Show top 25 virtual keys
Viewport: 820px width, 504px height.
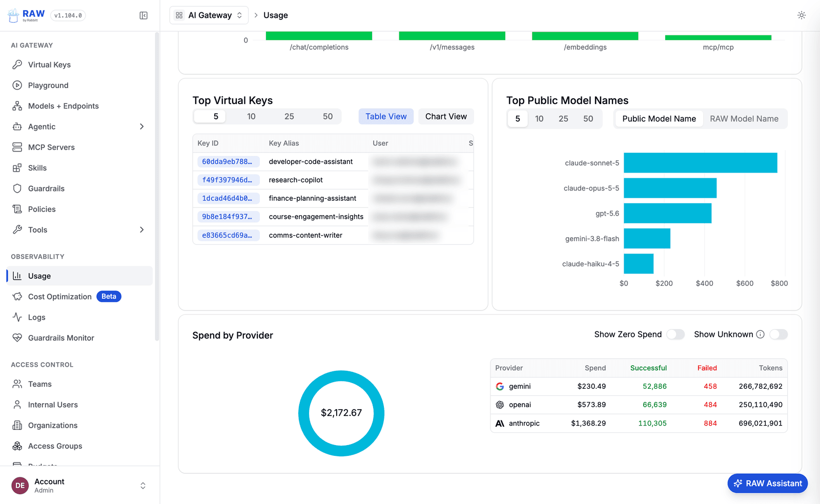(289, 117)
